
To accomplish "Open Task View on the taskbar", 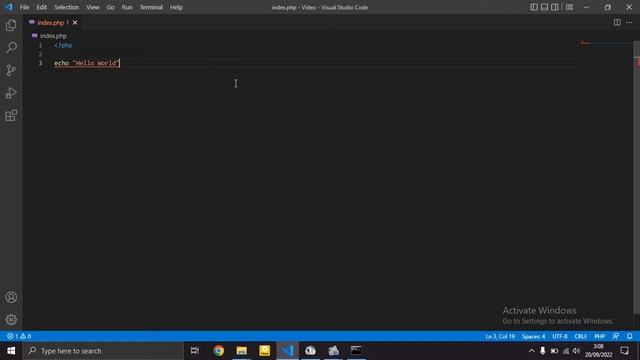I will [x=195, y=351].
